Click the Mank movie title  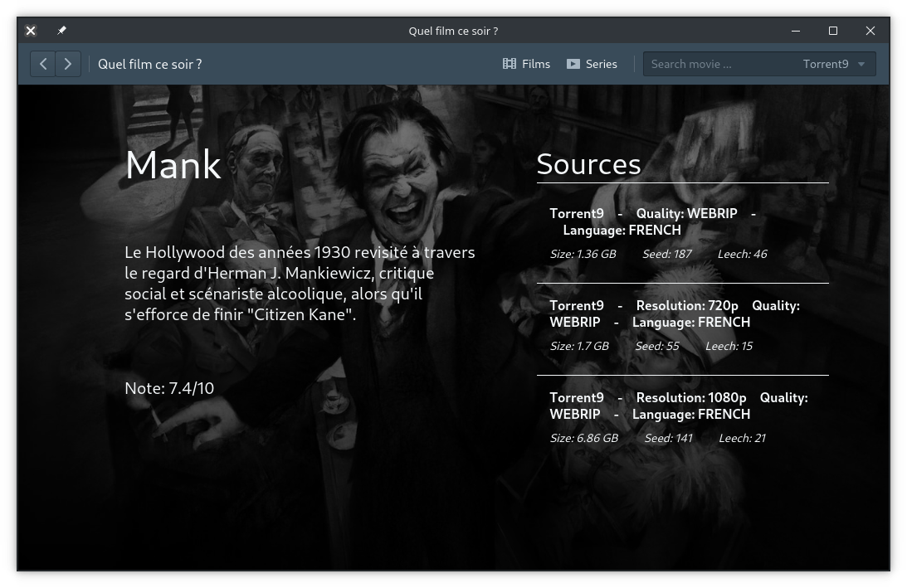[173, 165]
